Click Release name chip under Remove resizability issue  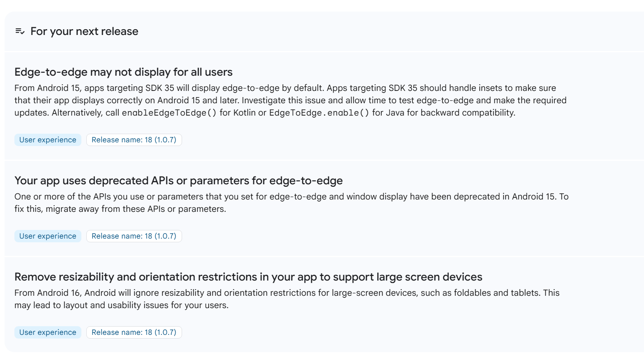coord(134,332)
